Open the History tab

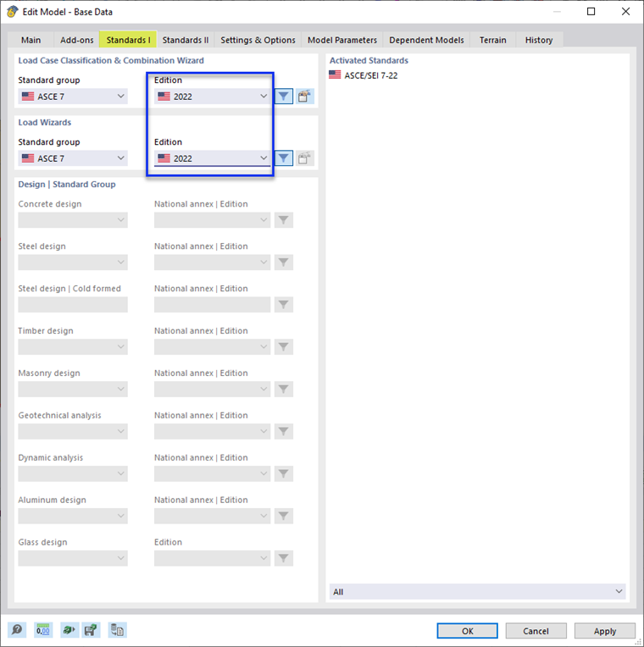pyautogui.click(x=539, y=40)
